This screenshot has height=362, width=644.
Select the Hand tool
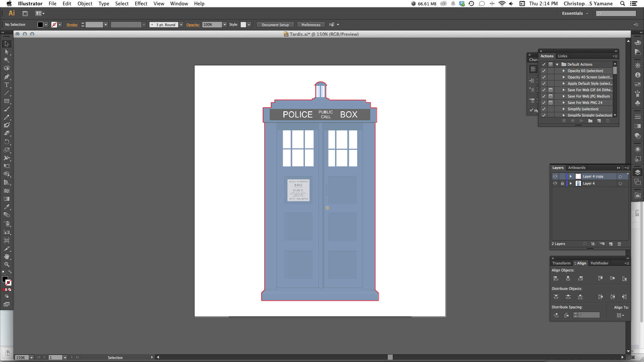coord(6,256)
